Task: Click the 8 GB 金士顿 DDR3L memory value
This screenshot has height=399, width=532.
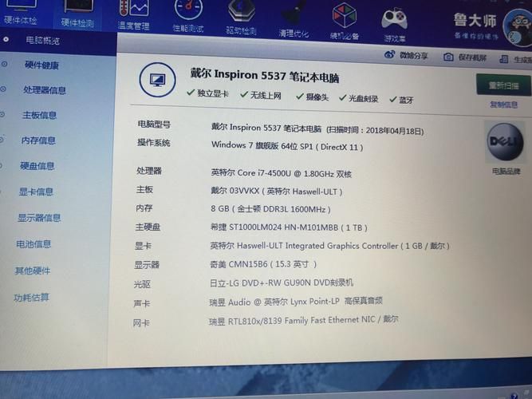Action: click(270, 209)
